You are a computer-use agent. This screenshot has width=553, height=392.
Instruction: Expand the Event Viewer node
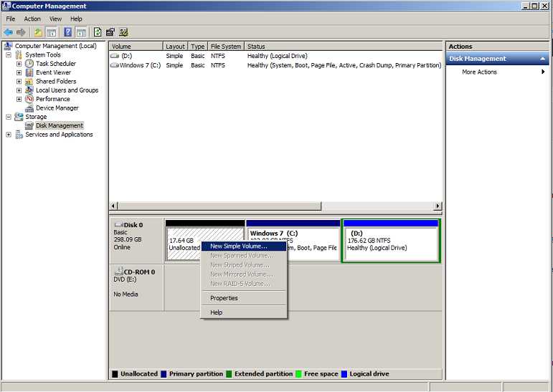(x=19, y=72)
